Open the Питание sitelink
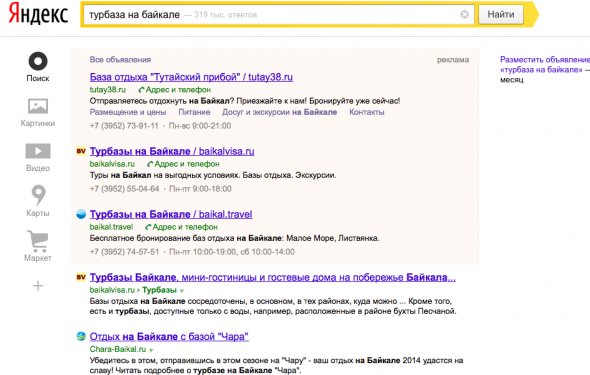This screenshot has height=375, width=590. pos(194,112)
